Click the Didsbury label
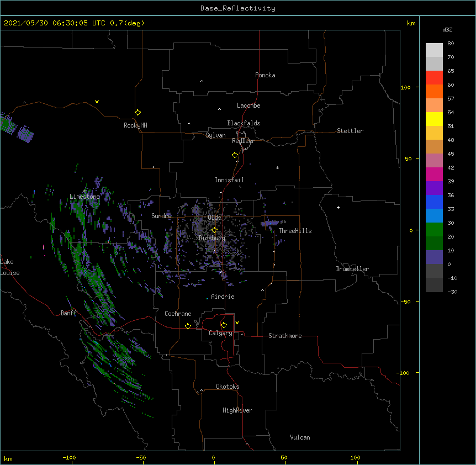476x465 pixels. pyautogui.click(x=211, y=238)
